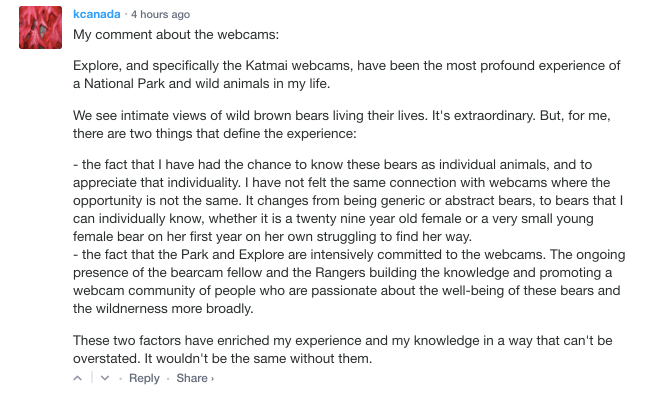Downvote the comment with the down arrow
The image size is (658, 400).
click(105, 379)
